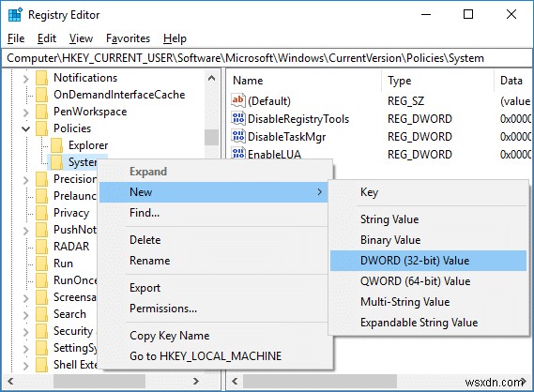The height and width of the screenshot is (392, 534).
Task: Click the RunOnce folder icon
Action: click(42, 280)
